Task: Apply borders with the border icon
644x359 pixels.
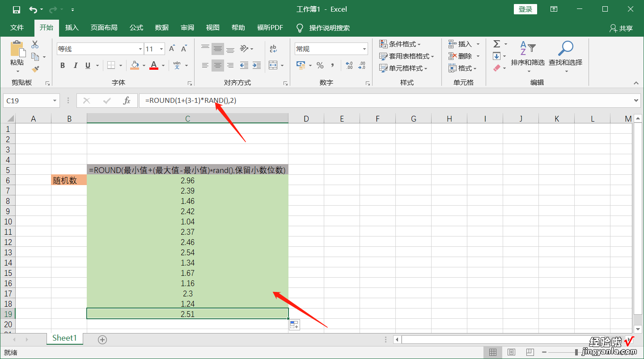Action: [111, 65]
